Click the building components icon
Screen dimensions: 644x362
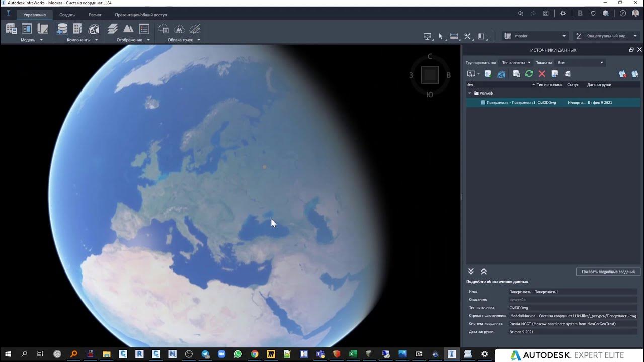point(77,29)
